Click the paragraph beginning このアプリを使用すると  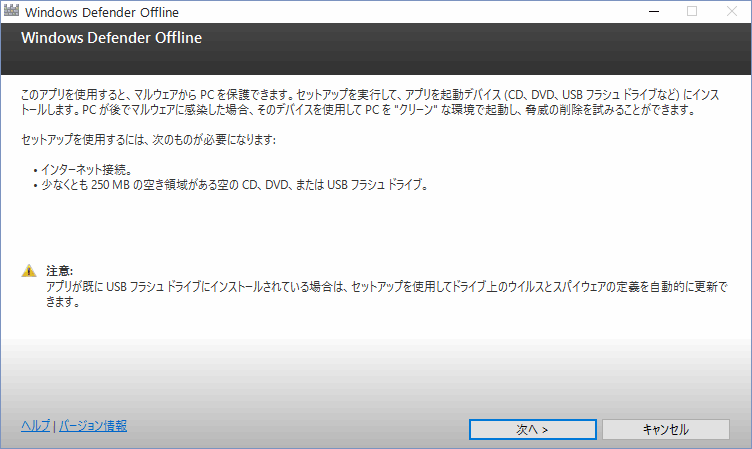click(x=370, y=102)
